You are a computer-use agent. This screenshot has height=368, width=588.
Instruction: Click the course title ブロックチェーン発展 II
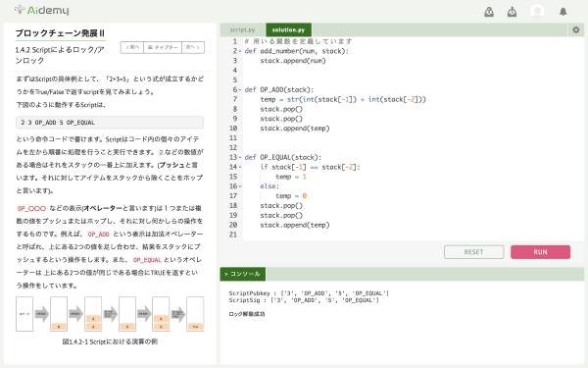click(60, 33)
